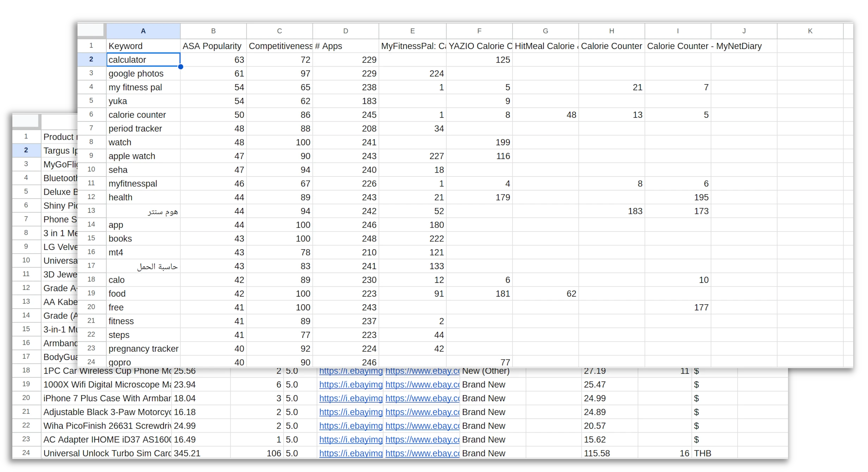Click the 'calculator' keyword cell
868x472 pixels.
click(143, 60)
